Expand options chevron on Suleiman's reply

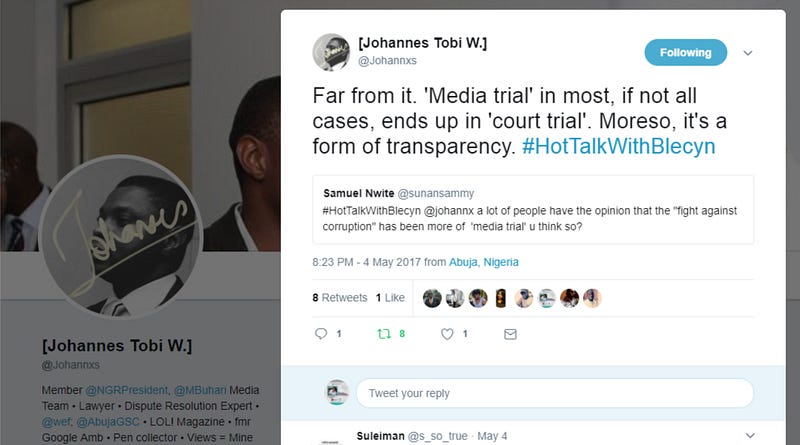(x=750, y=435)
